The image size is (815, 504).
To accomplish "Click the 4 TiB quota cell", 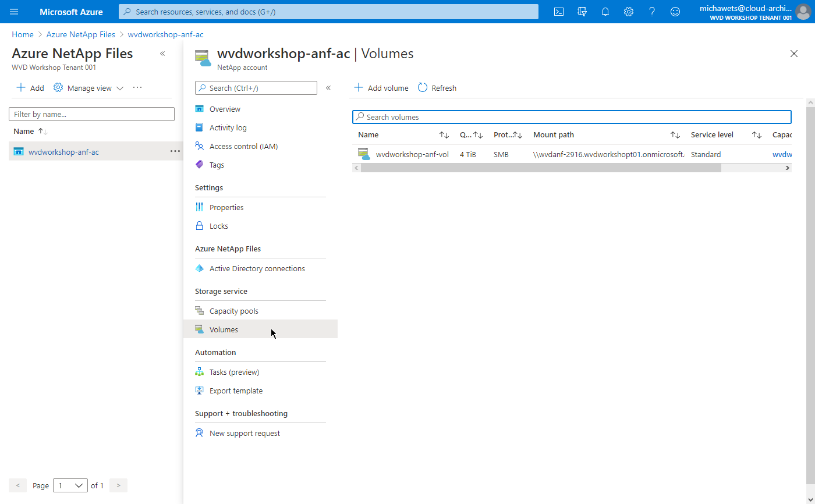I will click(467, 154).
